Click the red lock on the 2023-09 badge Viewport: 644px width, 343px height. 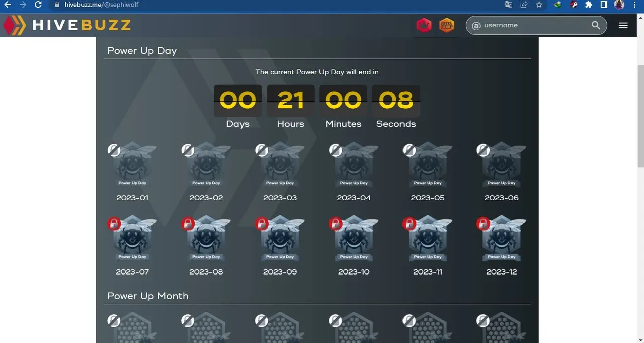pos(262,223)
